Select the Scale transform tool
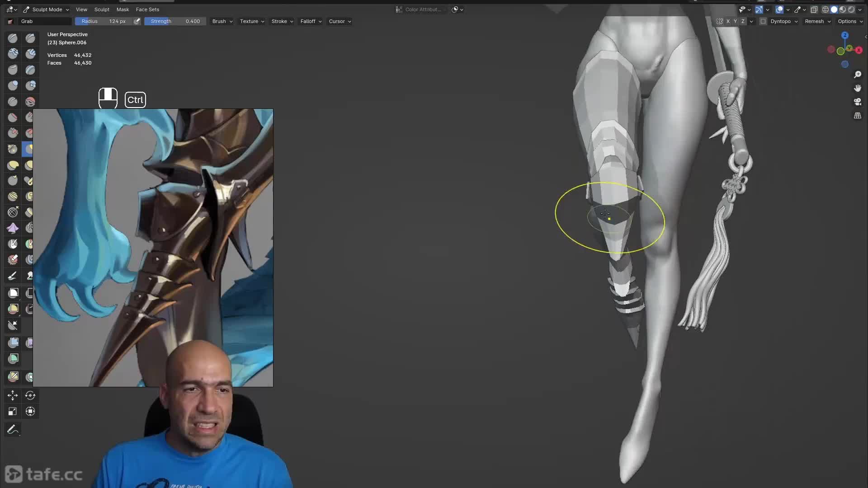 [13, 412]
